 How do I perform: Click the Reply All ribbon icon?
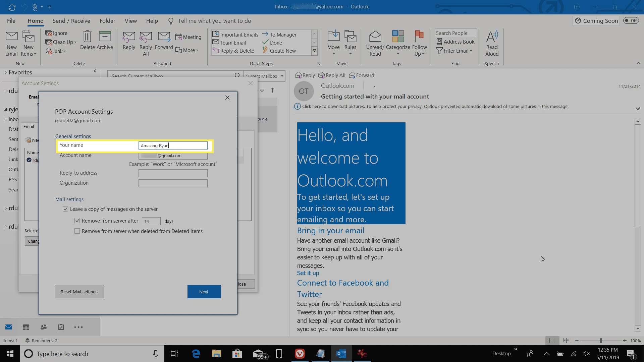click(x=146, y=37)
